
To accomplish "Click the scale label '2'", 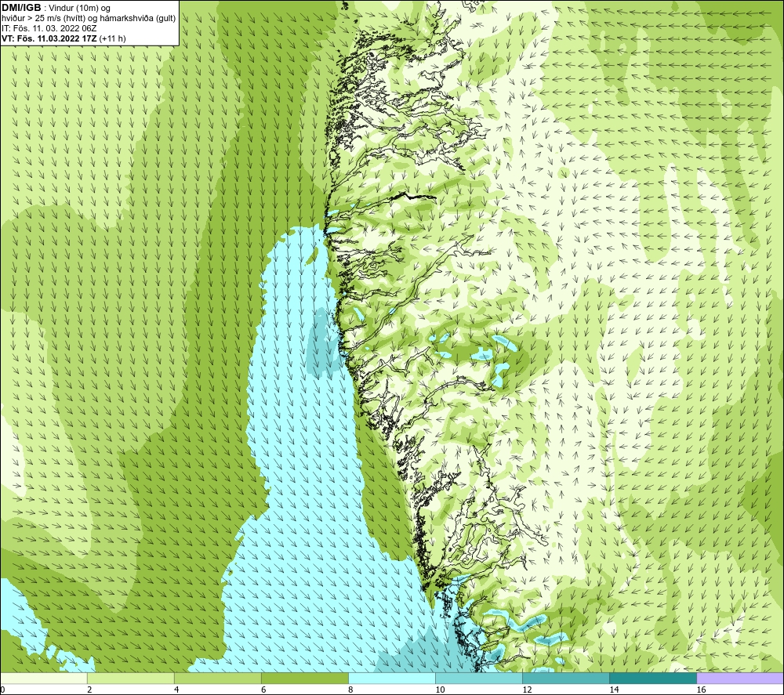I will 89,690.
